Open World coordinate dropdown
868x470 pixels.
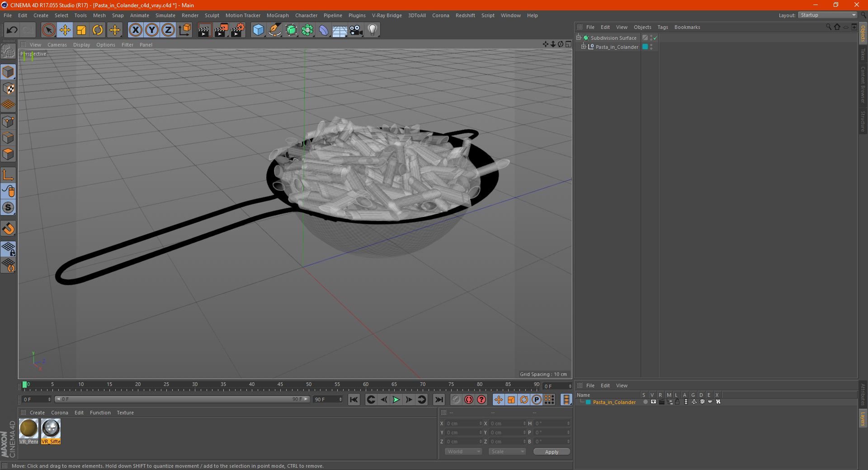click(463, 451)
